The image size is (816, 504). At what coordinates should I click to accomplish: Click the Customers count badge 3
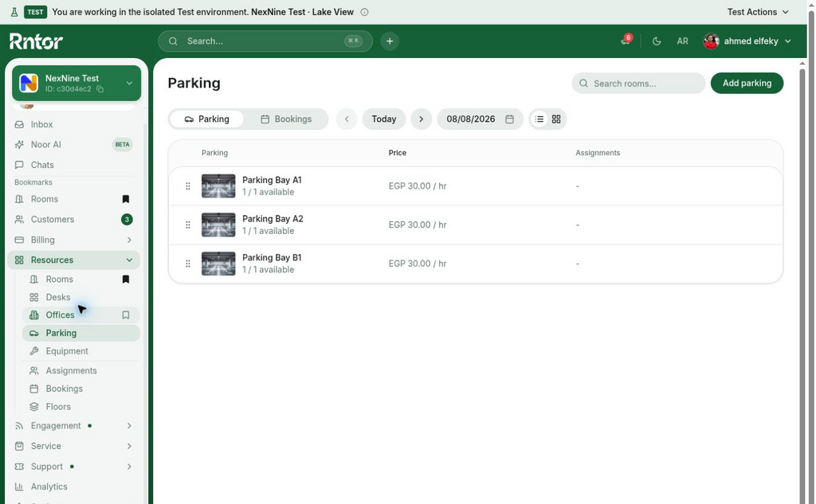click(x=127, y=220)
